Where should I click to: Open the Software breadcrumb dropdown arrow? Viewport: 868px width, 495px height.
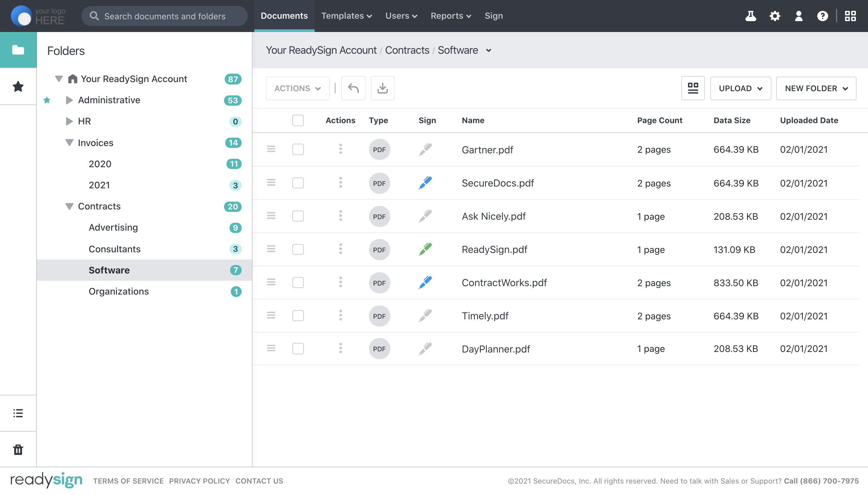click(x=488, y=51)
